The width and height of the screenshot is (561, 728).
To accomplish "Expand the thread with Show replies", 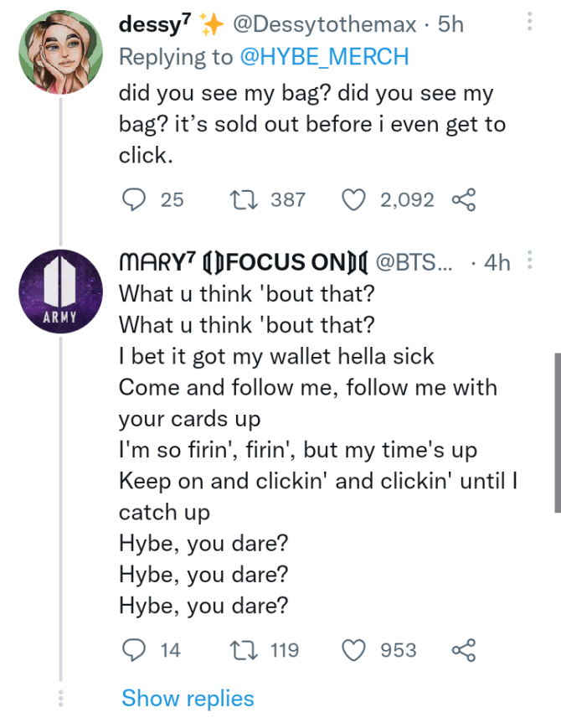I will (x=188, y=698).
